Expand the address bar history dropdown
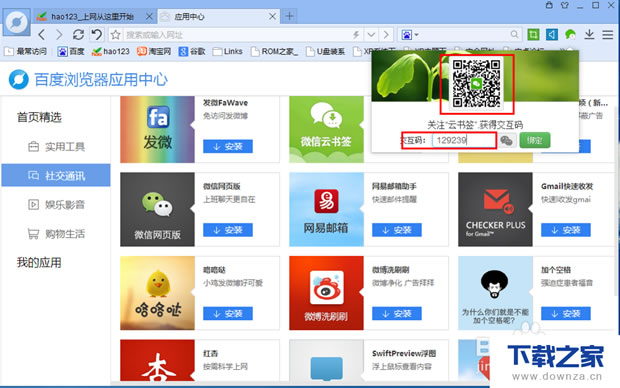 pos(371,35)
